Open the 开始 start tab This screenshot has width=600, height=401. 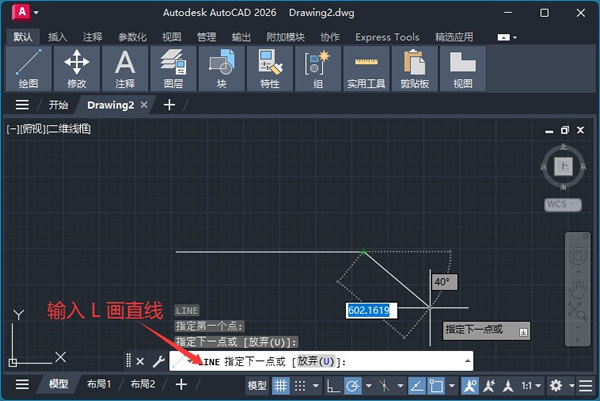(58, 105)
